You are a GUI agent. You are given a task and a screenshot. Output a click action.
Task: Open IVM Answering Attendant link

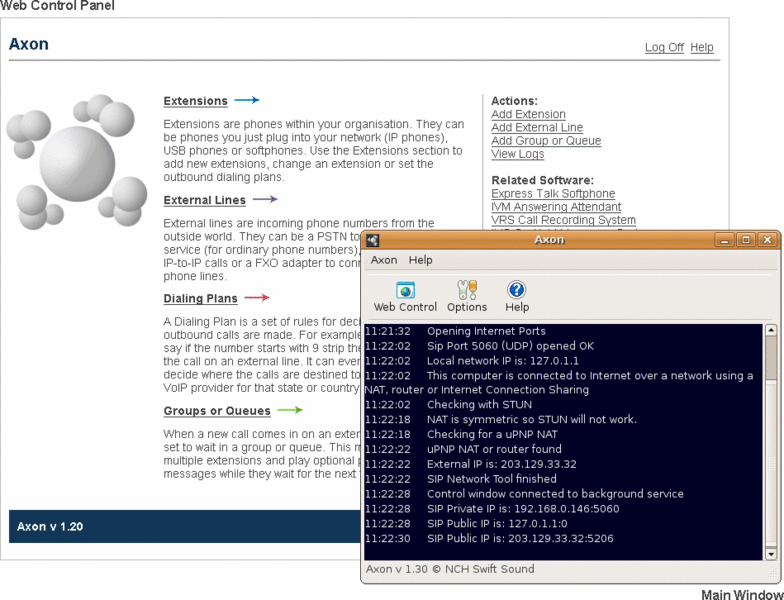tap(556, 207)
